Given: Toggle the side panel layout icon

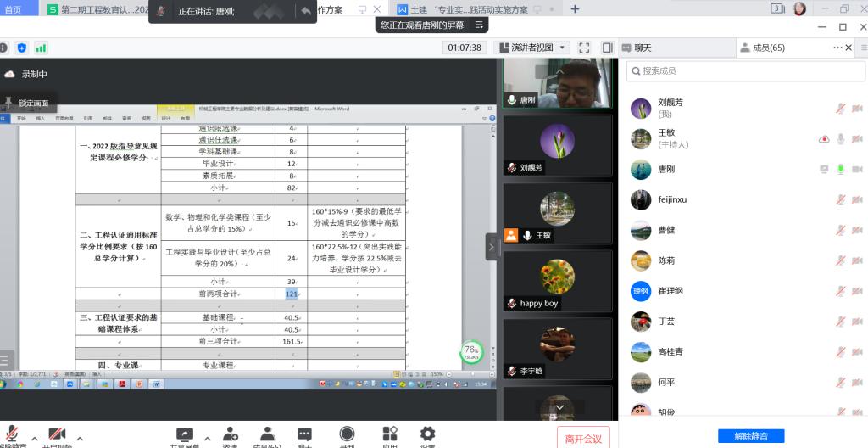Looking at the screenshot, I should tap(607, 48).
